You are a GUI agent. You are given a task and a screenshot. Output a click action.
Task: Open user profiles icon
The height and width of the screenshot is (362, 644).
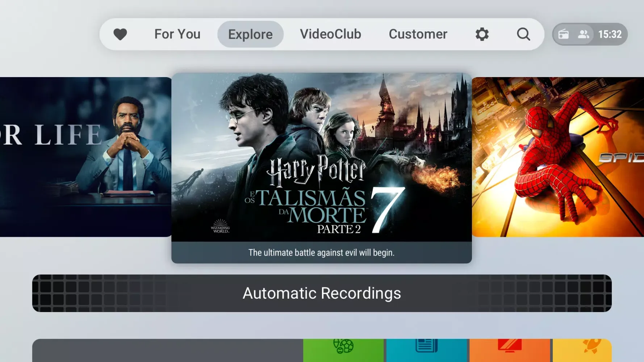coord(583,34)
